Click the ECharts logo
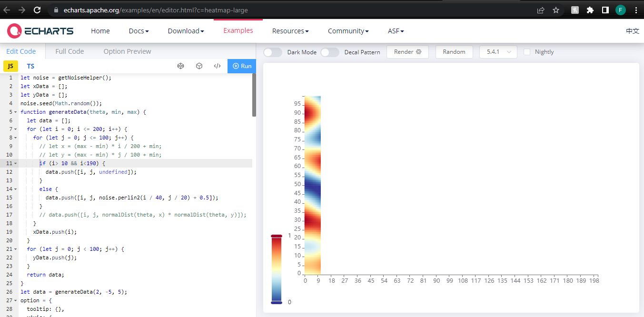The image size is (644, 317). 40,30
